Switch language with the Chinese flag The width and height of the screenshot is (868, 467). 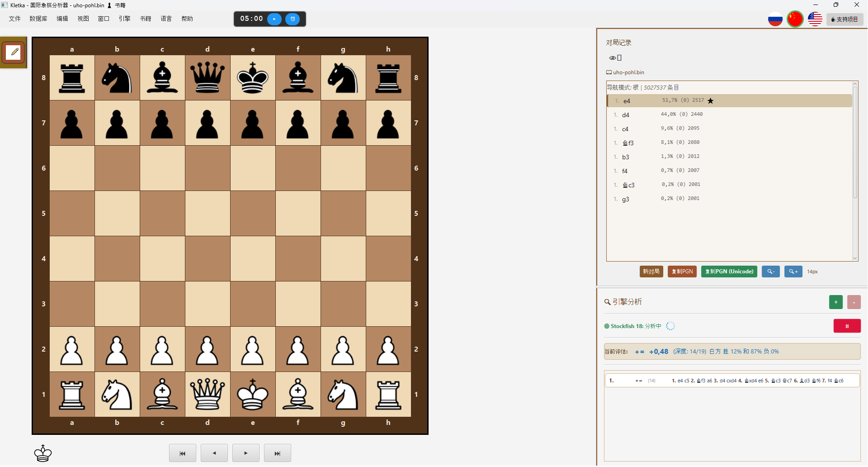[795, 19]
